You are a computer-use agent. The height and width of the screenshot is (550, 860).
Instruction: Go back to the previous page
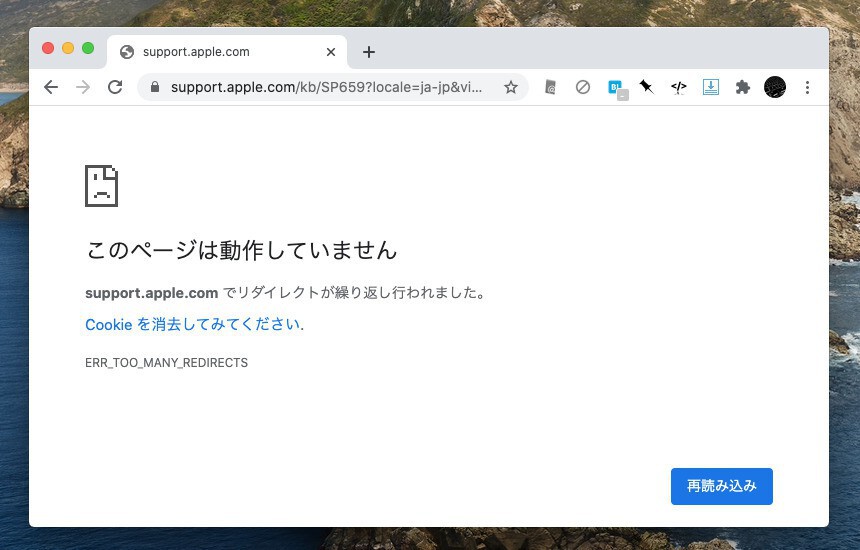pos(51,87)
